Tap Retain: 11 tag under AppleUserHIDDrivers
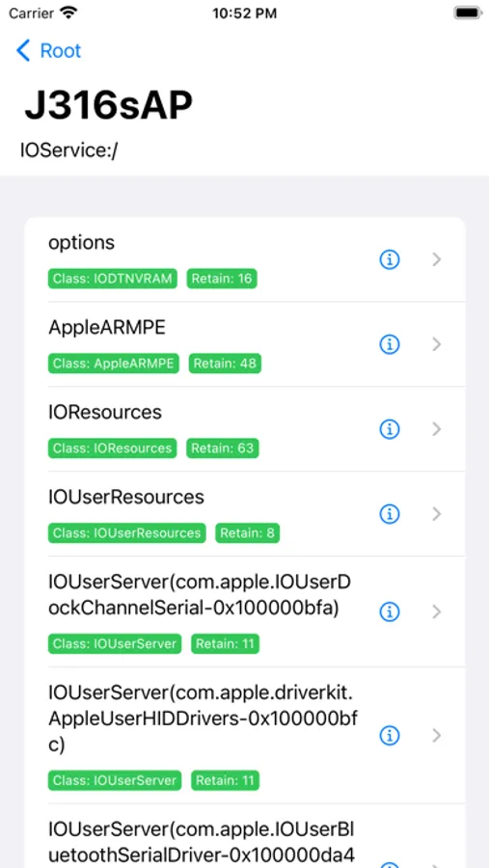The image size is (489, 868). tap(226, 780)
